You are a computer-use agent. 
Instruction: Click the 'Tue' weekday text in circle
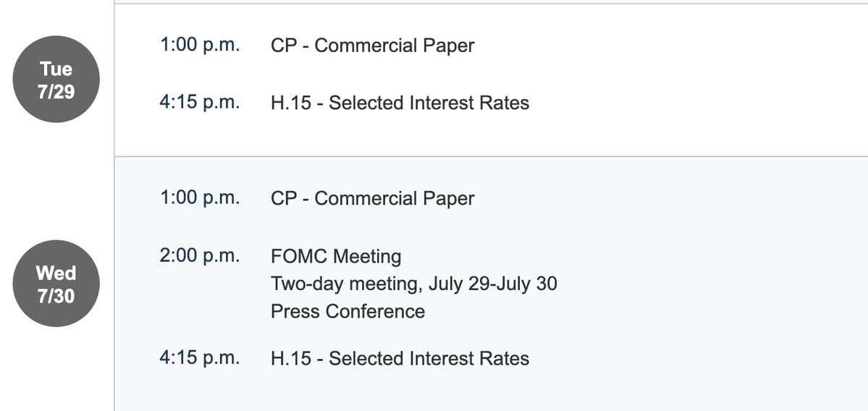coord(56,69)
